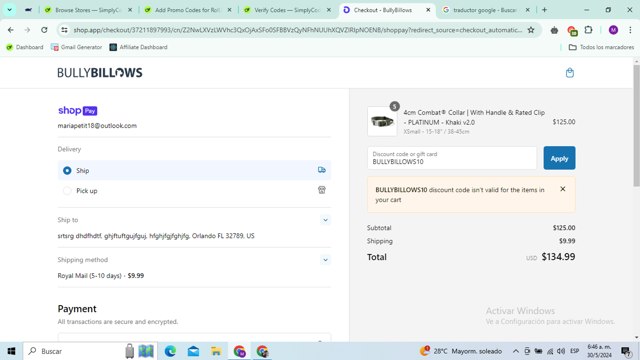Screen dimensions: 640x360
Task: Click the Shop Pay logo
Action: point(78,111)
